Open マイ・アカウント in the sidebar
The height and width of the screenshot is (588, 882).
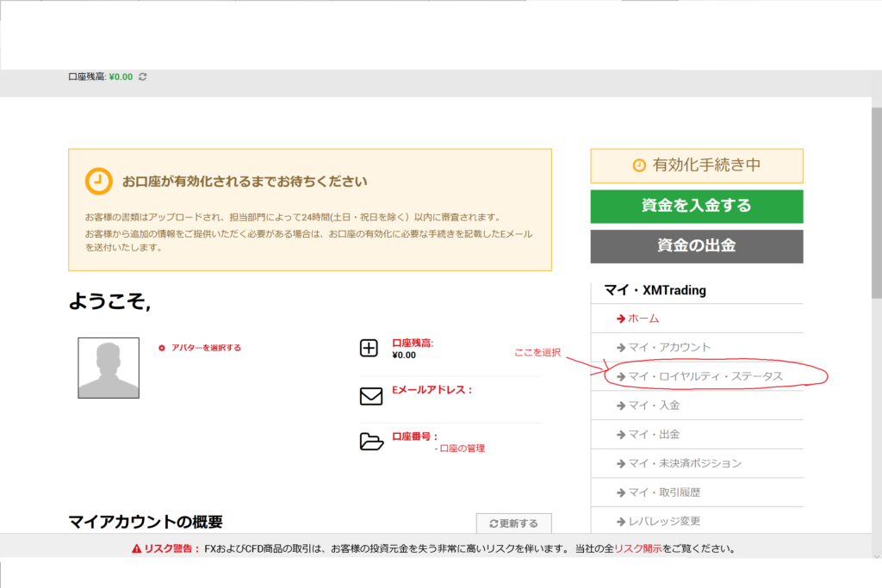pyautogui.click(x=668, y=347)
